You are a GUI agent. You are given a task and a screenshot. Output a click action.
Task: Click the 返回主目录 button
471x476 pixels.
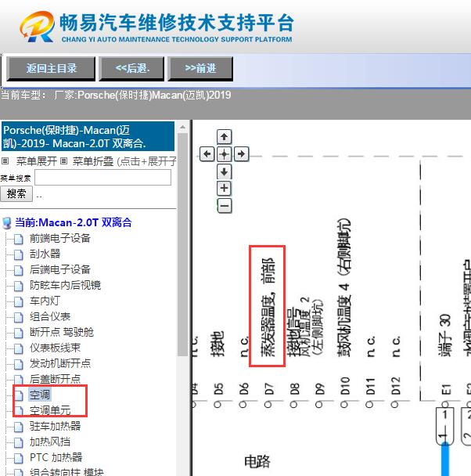click(x=51, y=69)
